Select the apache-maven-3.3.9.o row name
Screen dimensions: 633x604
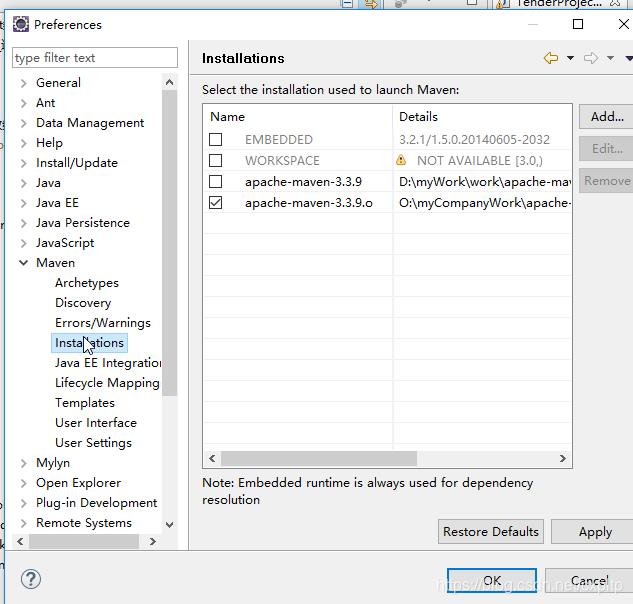(x=309, y=203)
